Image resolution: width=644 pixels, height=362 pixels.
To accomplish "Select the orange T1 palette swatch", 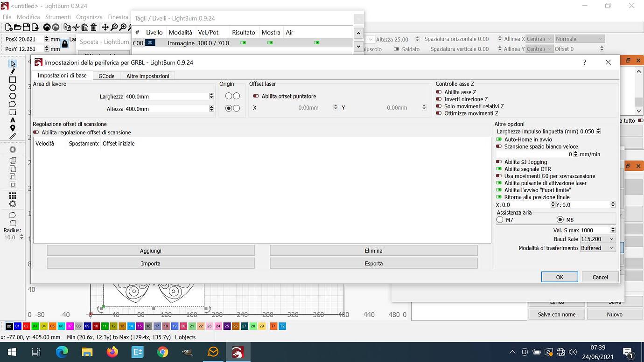I will 273,326.
